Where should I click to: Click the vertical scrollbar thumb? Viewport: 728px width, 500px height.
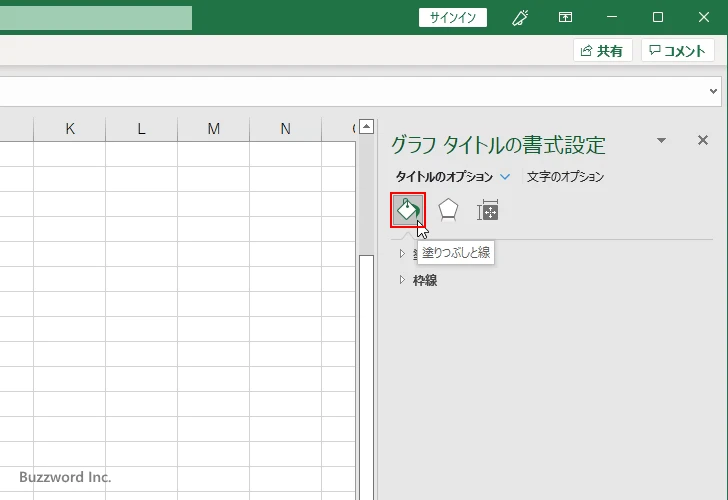[366, 377]
